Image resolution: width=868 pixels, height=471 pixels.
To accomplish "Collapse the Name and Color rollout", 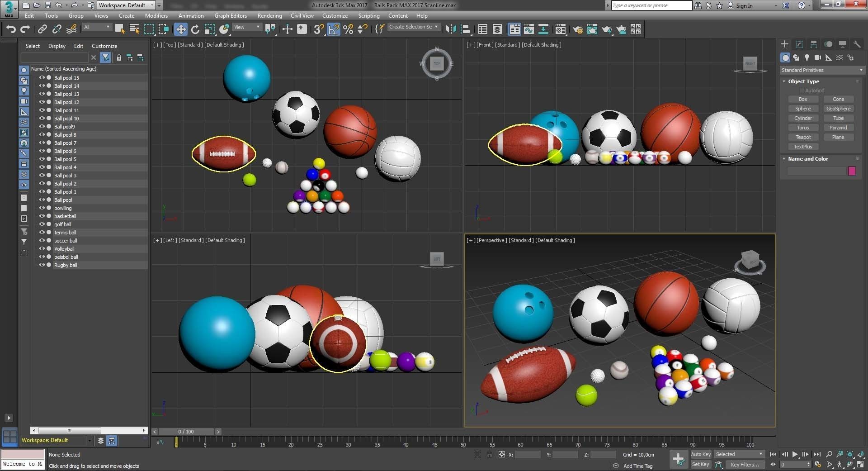I will [x=808, y=159].
